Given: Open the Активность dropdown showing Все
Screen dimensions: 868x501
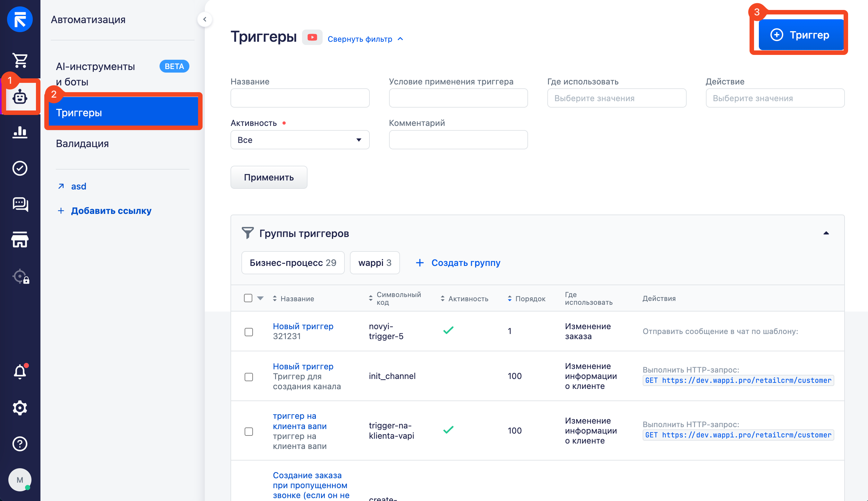Looking at the screenshot, I should [x=299, y=140].
